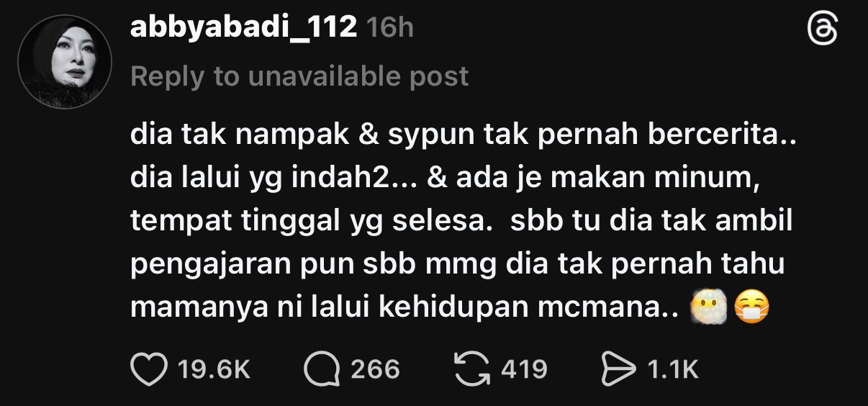Click the face in clouds emoji

click(707, 307)
